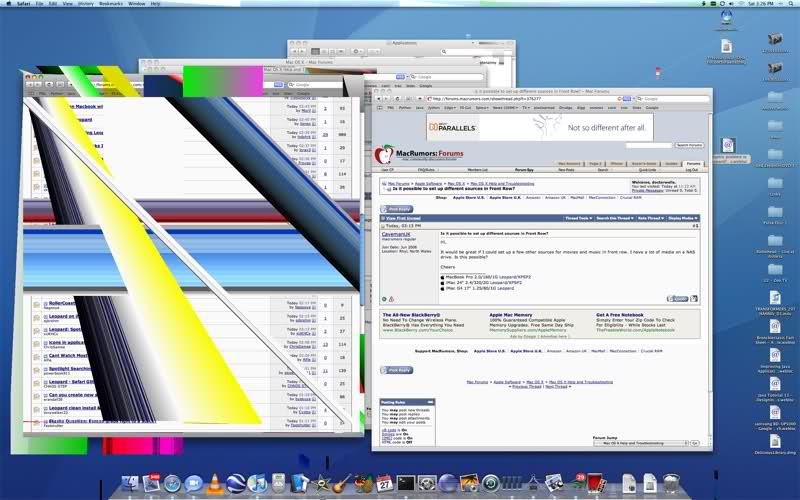Open Finder from the dock
The width and height of the screenshot is (800, 500).
tap(130, 483)
